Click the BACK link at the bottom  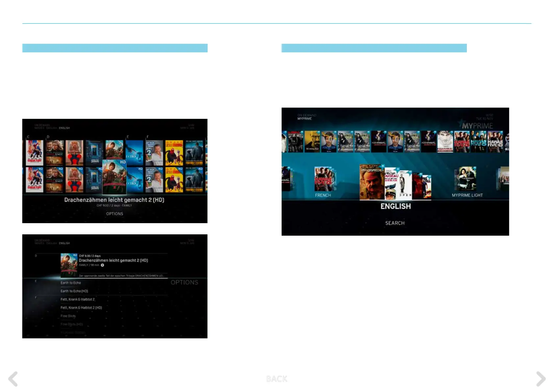coord(277,379)
